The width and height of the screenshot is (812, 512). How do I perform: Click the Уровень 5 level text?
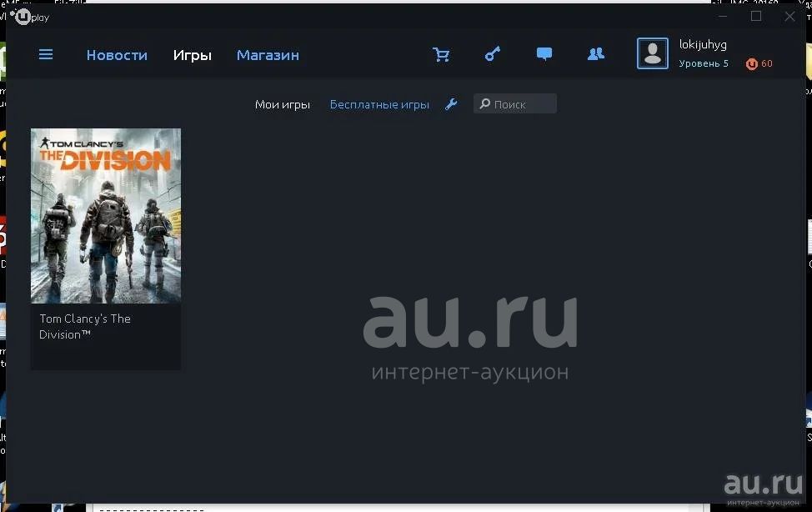pyautogui.click(x=704, y=63)
